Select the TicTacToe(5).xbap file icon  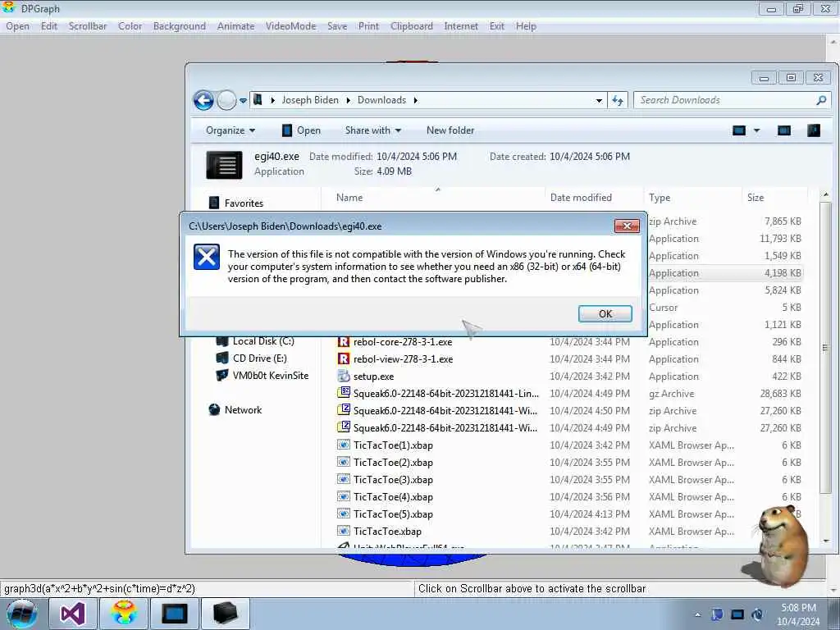[x=344, y=514]
